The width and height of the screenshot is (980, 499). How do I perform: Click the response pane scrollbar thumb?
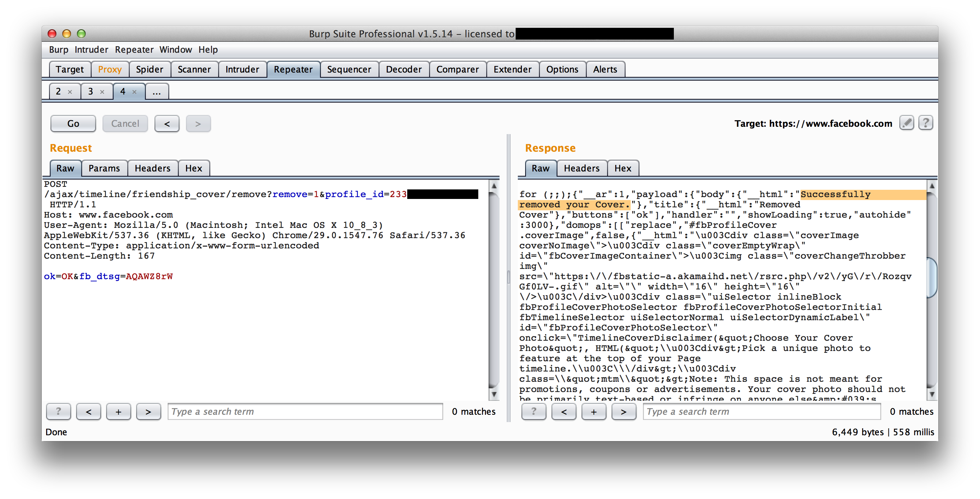(x=932, y=278)
